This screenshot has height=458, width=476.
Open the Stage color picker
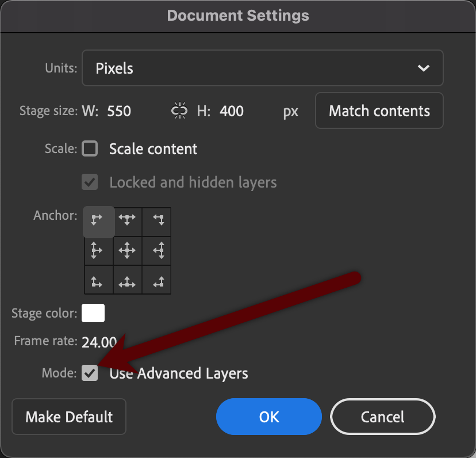tap(93, 312)
